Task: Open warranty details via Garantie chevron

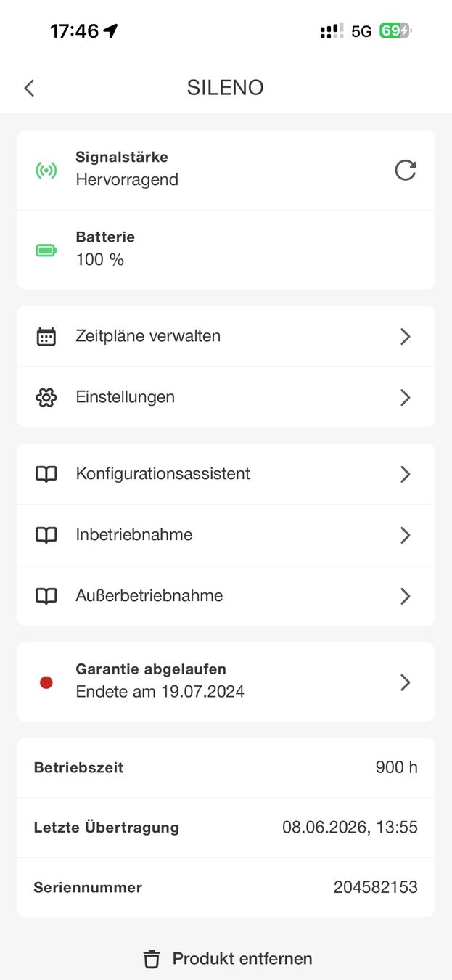Action: pos(406,682)
